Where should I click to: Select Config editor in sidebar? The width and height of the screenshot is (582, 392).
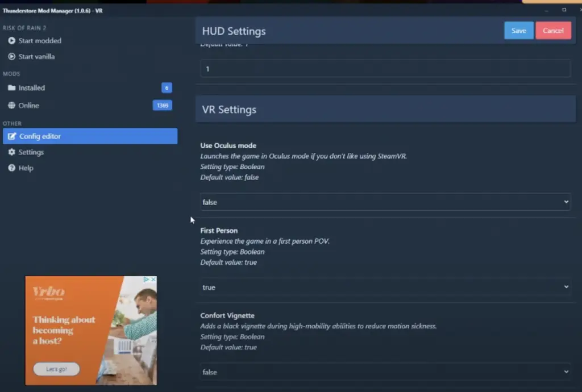(90, 136)
